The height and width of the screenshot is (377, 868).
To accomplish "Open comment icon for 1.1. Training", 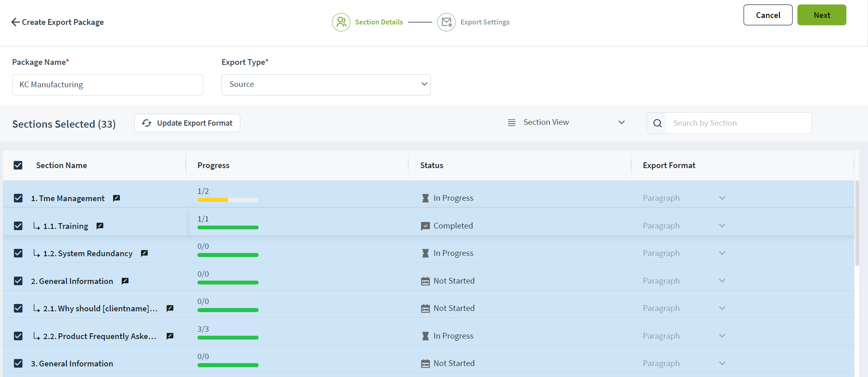I will [100, 226].
